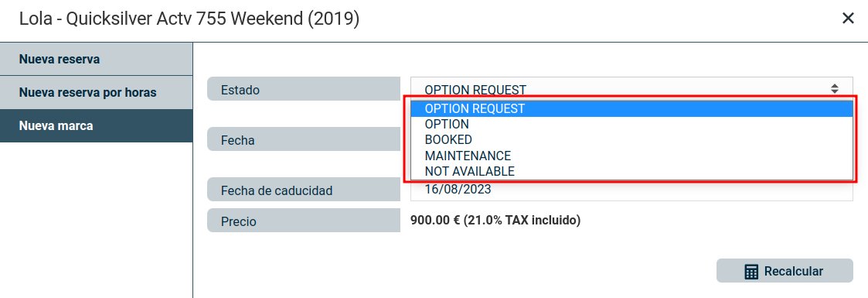
Task: Click the Precio label
Action: tap(239, 221)
